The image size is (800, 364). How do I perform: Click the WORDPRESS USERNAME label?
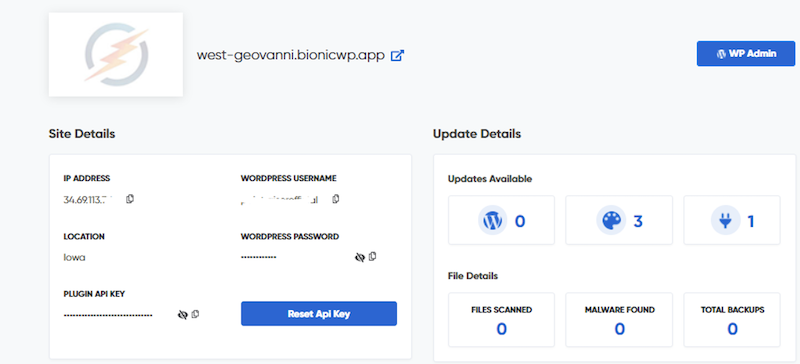click(288, 178)
